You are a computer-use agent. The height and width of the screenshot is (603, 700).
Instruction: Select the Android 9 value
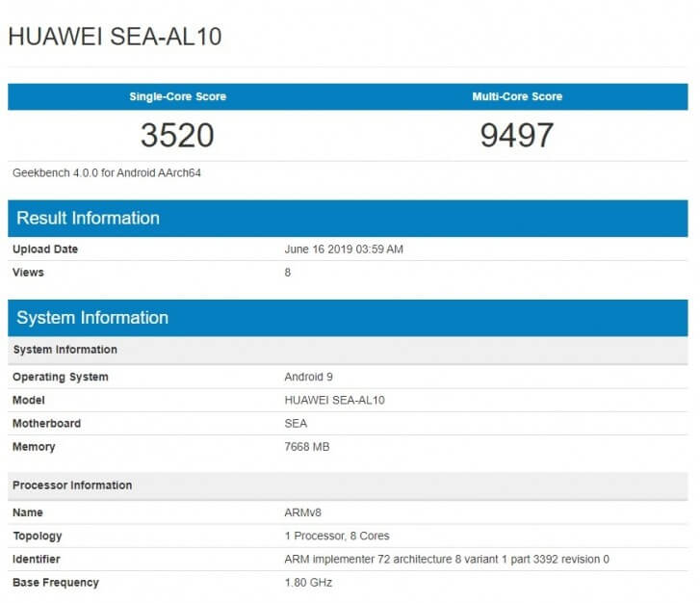click(x=308, y=377)
